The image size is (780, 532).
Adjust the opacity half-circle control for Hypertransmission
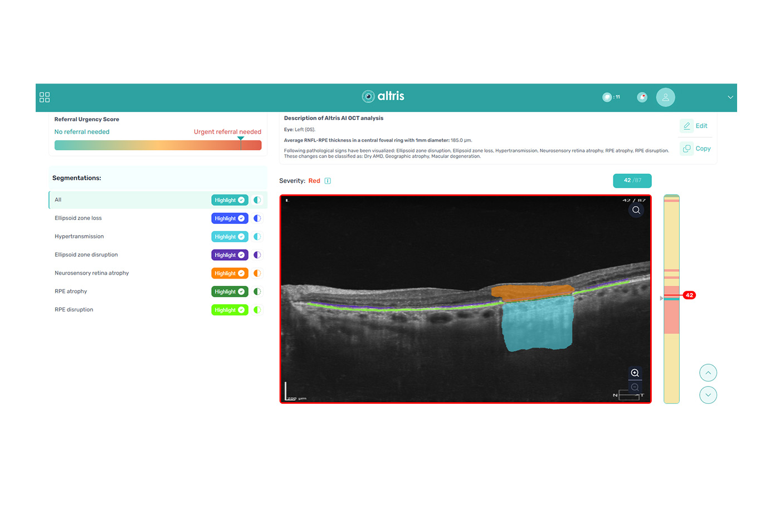point(257,236)
